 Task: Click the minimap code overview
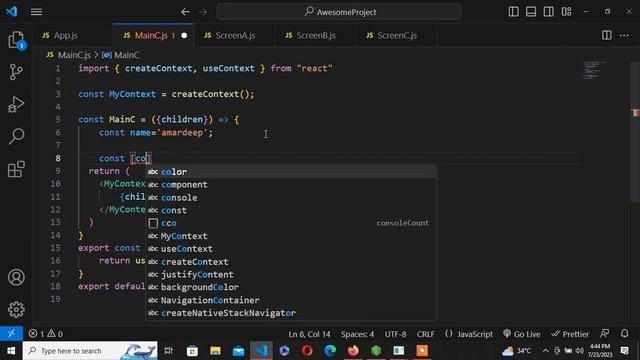[594, 70]
